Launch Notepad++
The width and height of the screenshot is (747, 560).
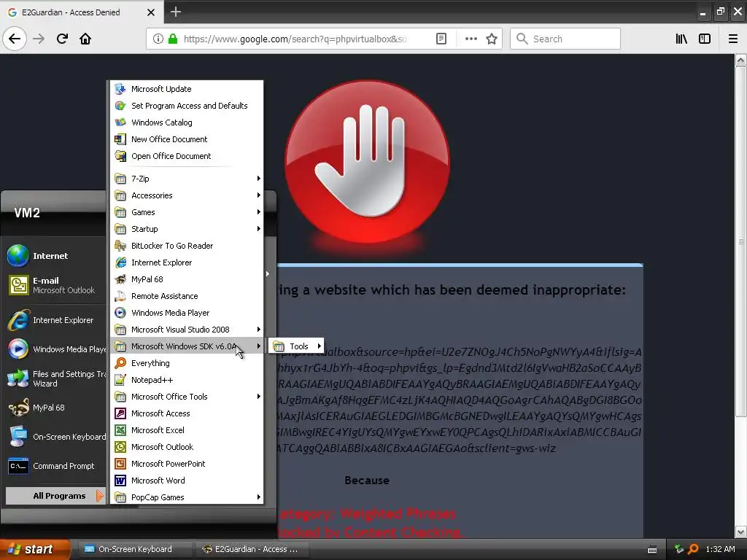pyautogui.click(x=186, y=380)
